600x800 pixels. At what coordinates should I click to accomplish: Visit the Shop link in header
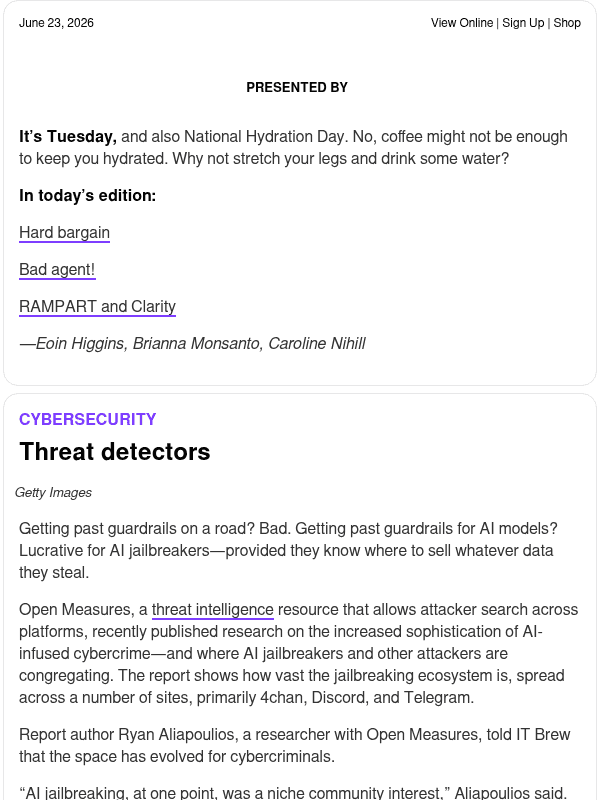[567, 23]
